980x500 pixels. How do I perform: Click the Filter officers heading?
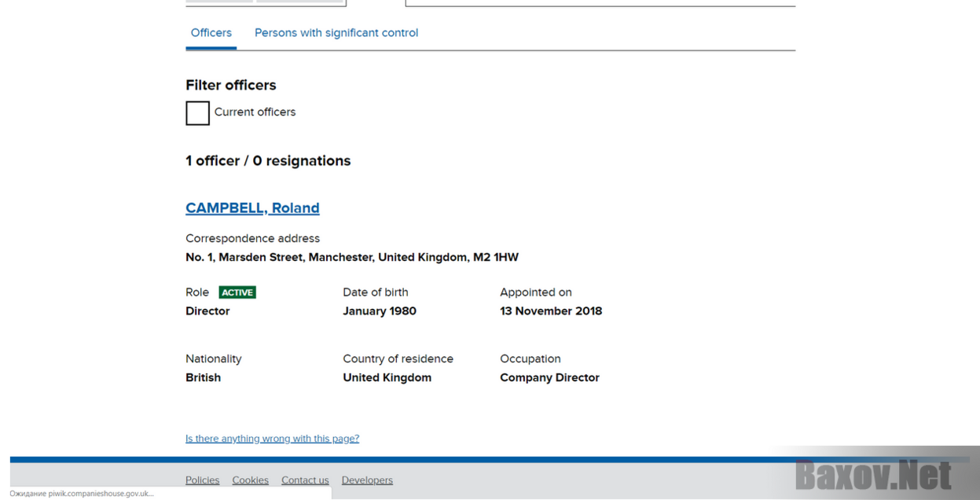click(x=230, y=85)
